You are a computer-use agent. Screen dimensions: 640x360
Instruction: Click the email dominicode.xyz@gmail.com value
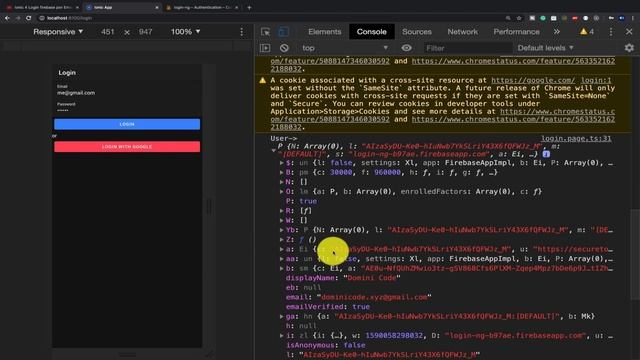pos(374,297)
